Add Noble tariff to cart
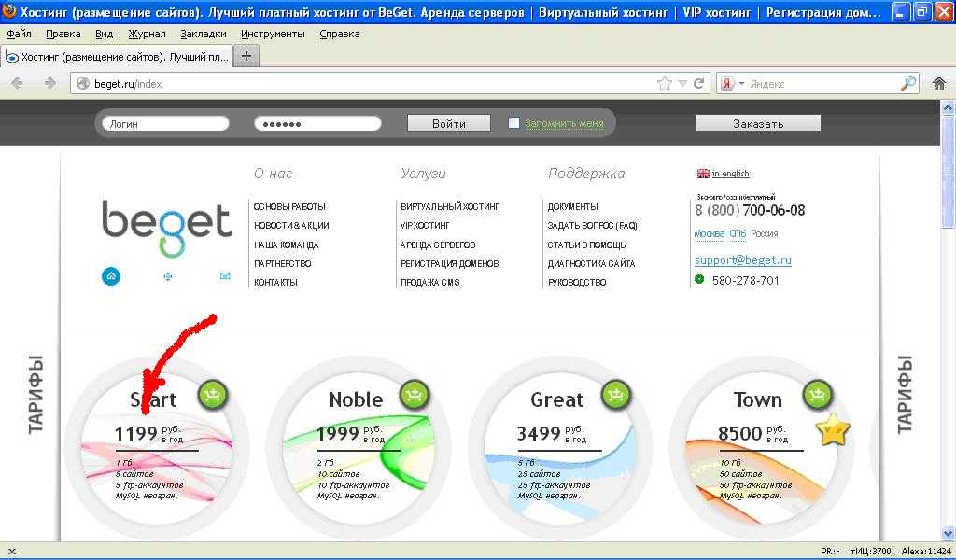 click(414, 394)
